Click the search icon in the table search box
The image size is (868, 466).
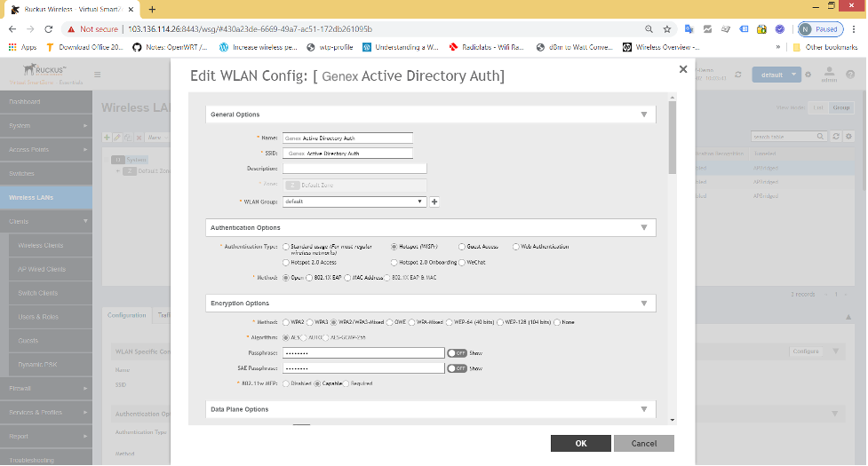point(820,136)
